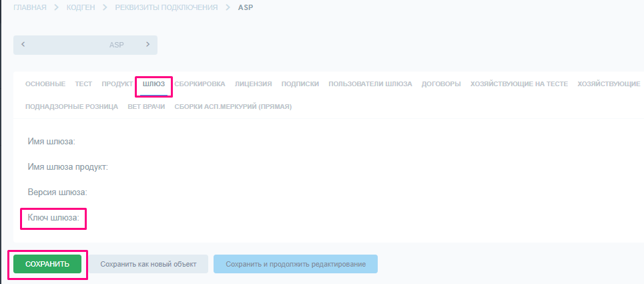Screen dimensions: 644x284
Task: Click the green СОХРАНИТЬ button
Action: [x=47, y=264]
